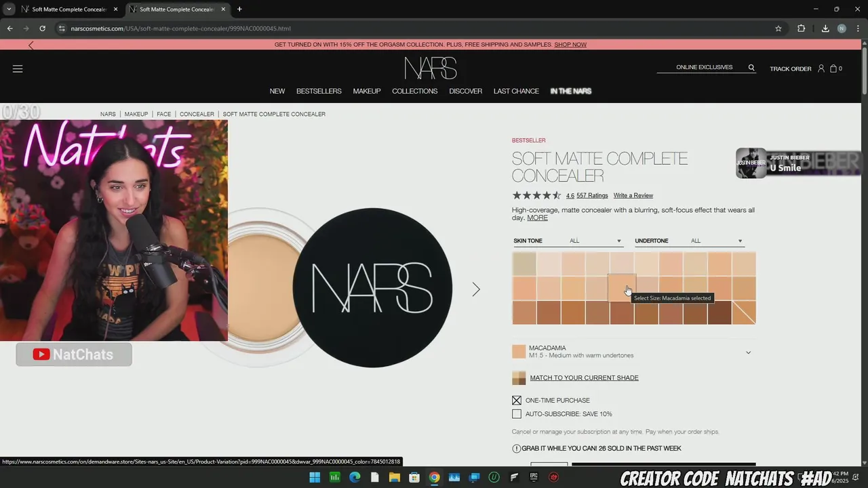868x488 pixels.
Task: Click the Chrome address bar URL
Action: [181, 28]
